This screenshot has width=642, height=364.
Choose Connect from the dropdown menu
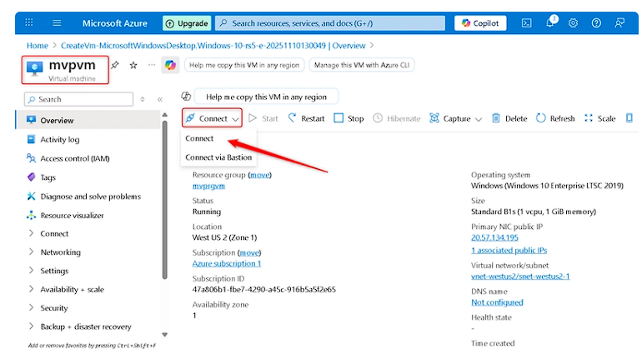pos(199,138)
